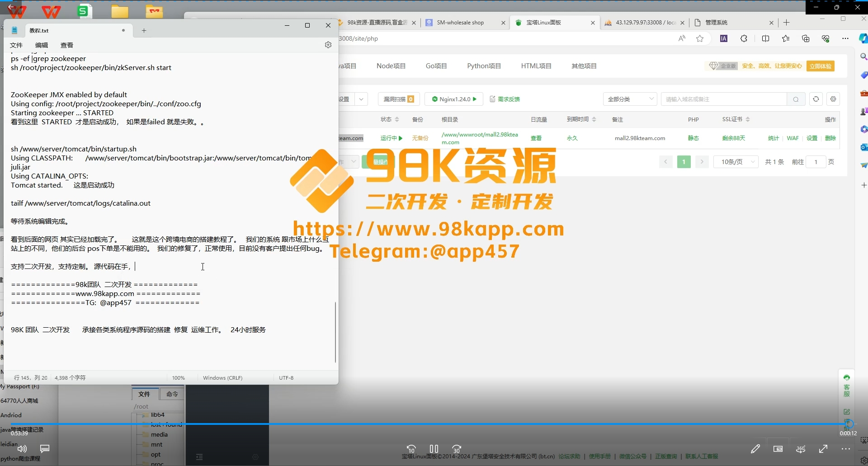Click the 前往 page number input
This screenshot has height=466, width=868.
pyautogui.click(x=816, y=162)
